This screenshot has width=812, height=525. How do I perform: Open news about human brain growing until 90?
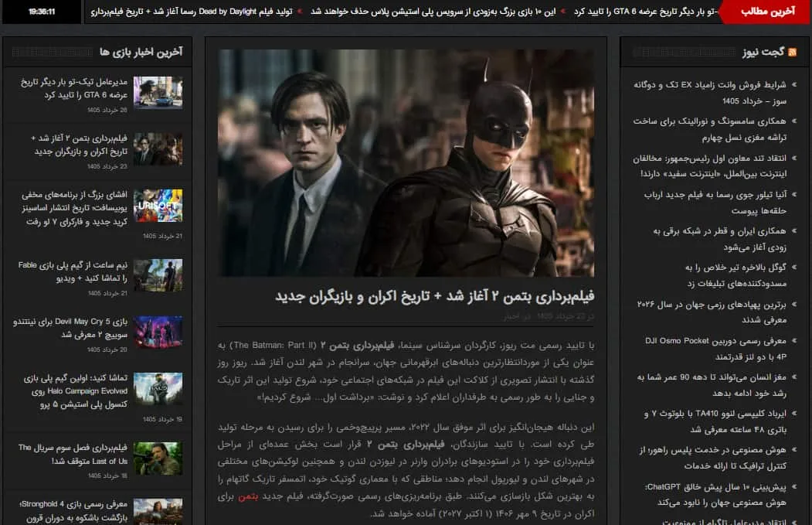[712, 385]
